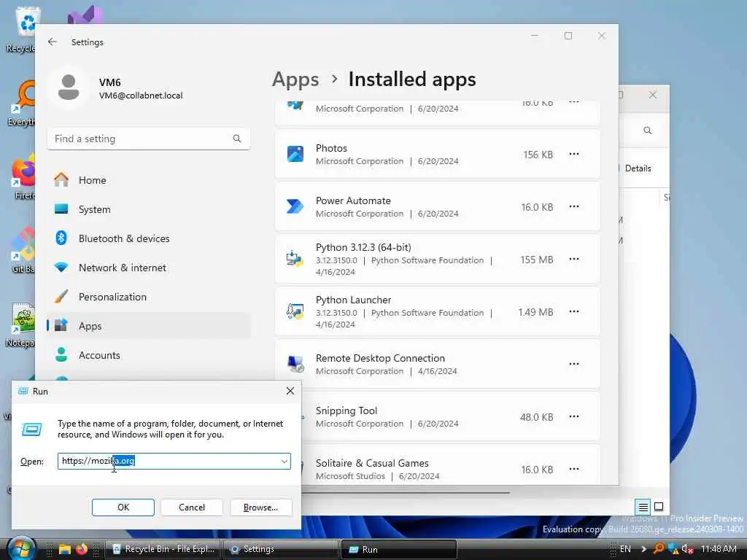Click the Bluetooth icon in sidebar

61,238
